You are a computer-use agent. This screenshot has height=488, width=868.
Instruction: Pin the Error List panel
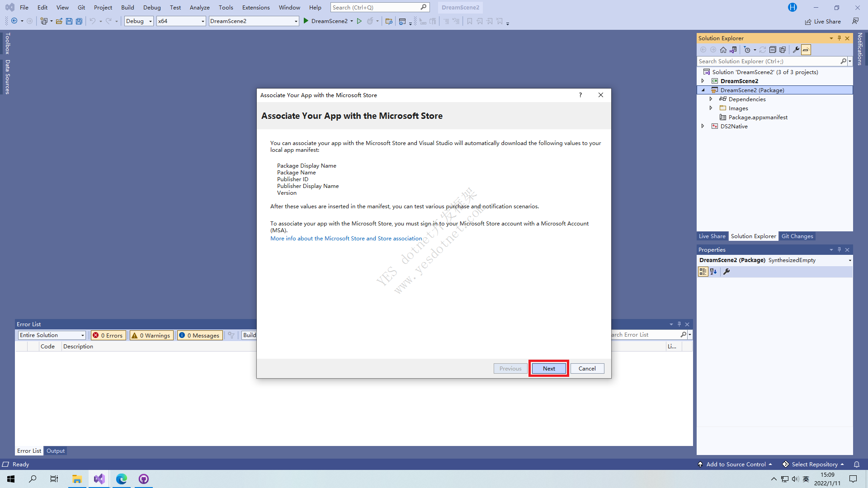679,324
